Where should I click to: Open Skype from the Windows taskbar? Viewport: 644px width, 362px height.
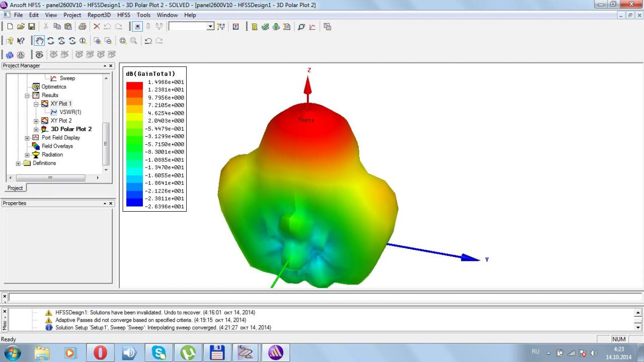pos(159,352)
